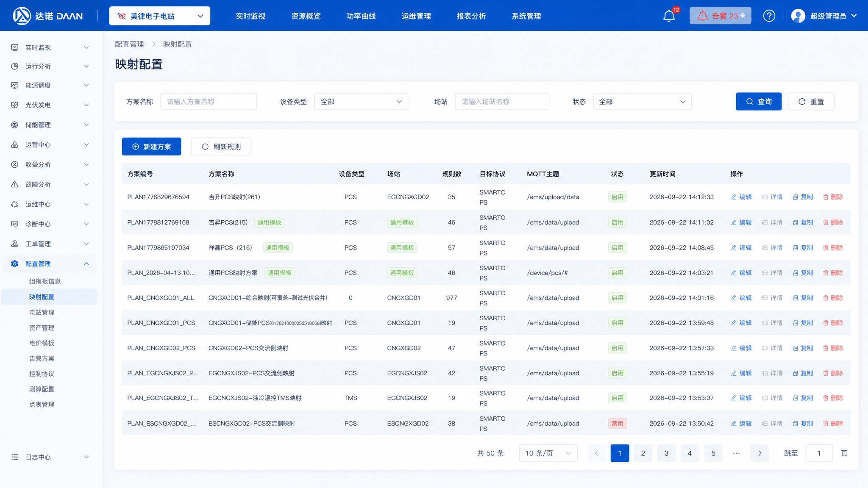Edit plan PLAN1776829676594
The image size is (868, 488).
(x=741, y=197)
